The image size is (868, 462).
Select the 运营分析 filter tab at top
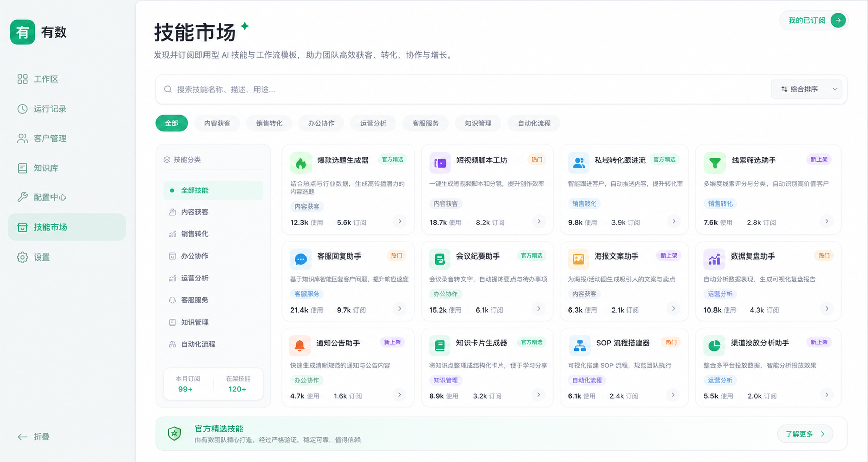[373, 123]
